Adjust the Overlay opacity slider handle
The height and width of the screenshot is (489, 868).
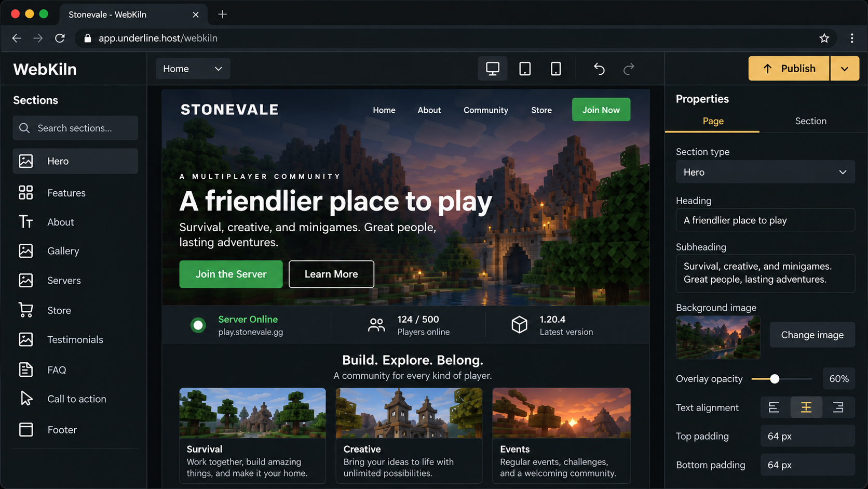(x=775, y=379)
